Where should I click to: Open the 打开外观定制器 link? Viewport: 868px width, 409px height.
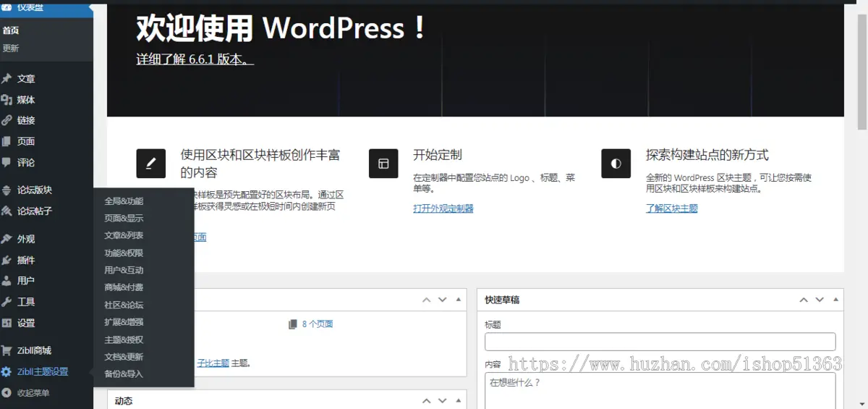443,208
